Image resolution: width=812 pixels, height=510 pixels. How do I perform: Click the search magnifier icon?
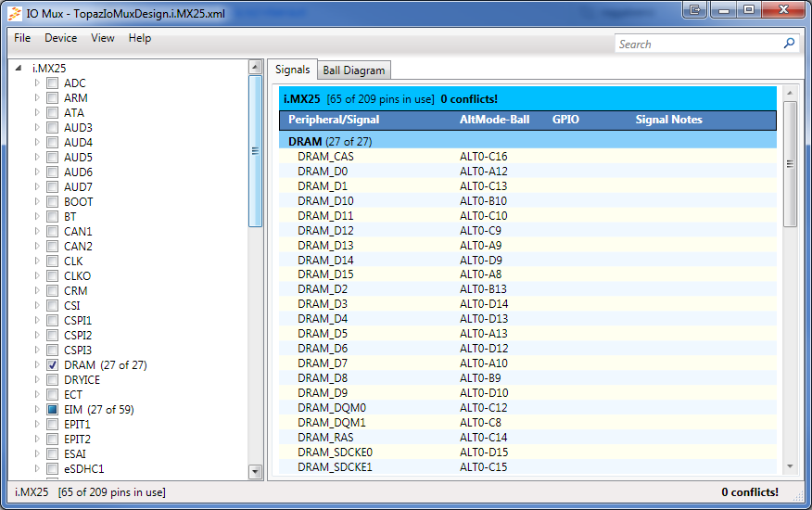(x=789, y=44)
